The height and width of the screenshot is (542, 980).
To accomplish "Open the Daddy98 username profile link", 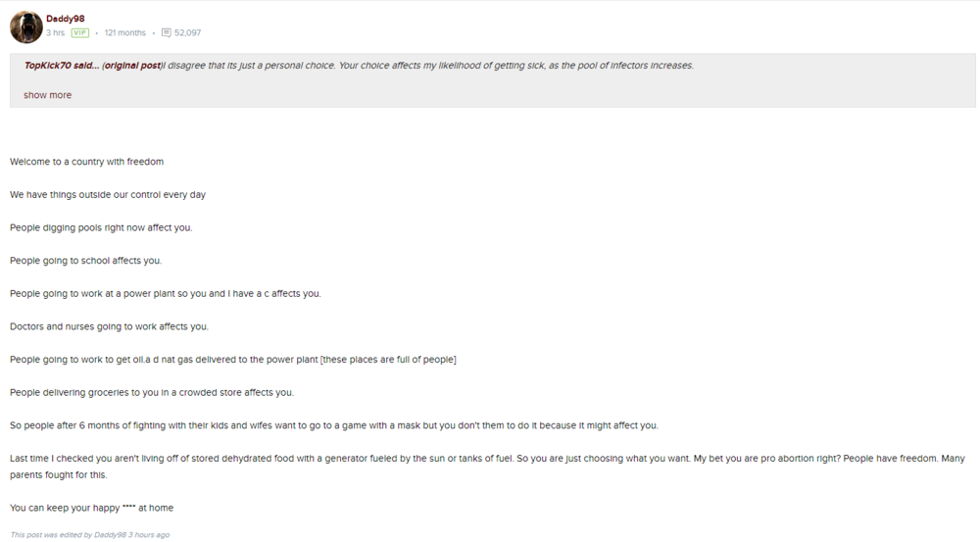I will (65, 19).
